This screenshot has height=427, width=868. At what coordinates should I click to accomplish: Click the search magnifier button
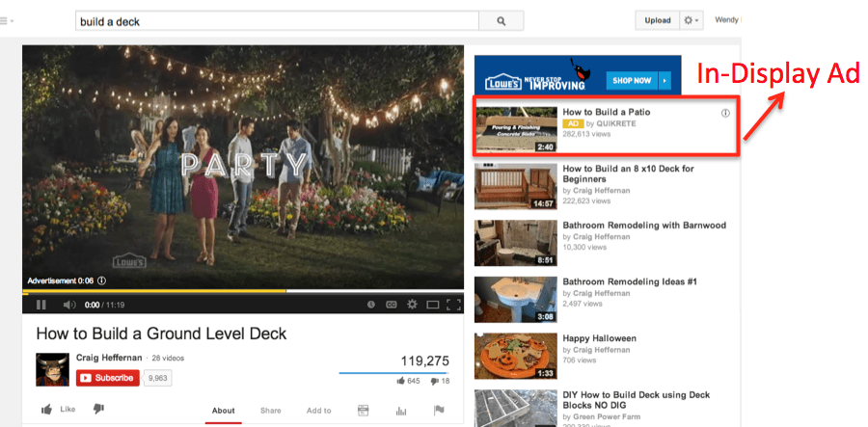(501, 21)
